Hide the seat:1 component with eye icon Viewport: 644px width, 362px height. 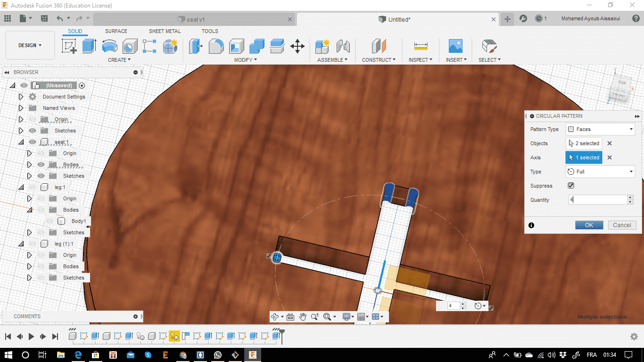(33, 142)
